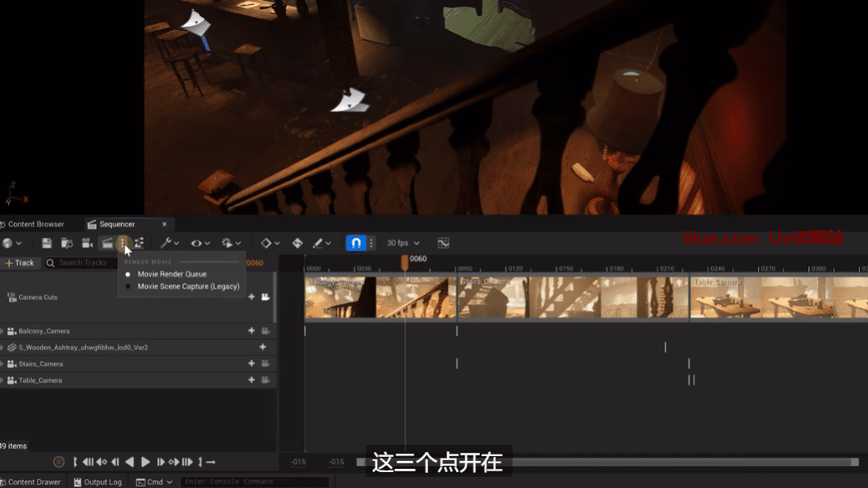
Task: Expand the Table_Camera track
Action: [2, 380]
